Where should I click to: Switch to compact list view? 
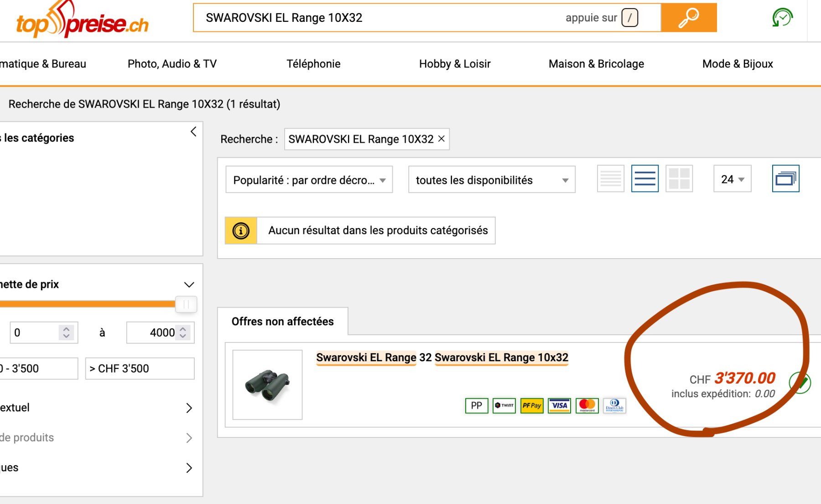click(x=610, y=179)
